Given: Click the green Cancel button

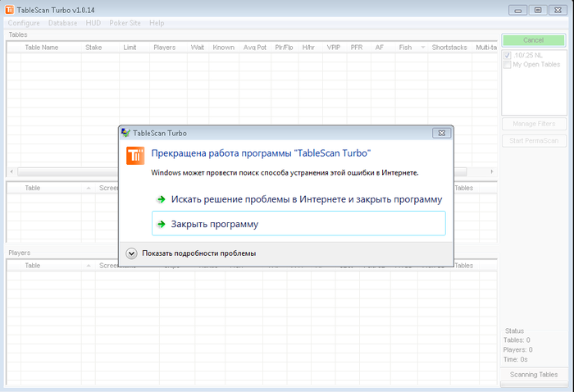Looking at the screenshot, I should [533, 40].
